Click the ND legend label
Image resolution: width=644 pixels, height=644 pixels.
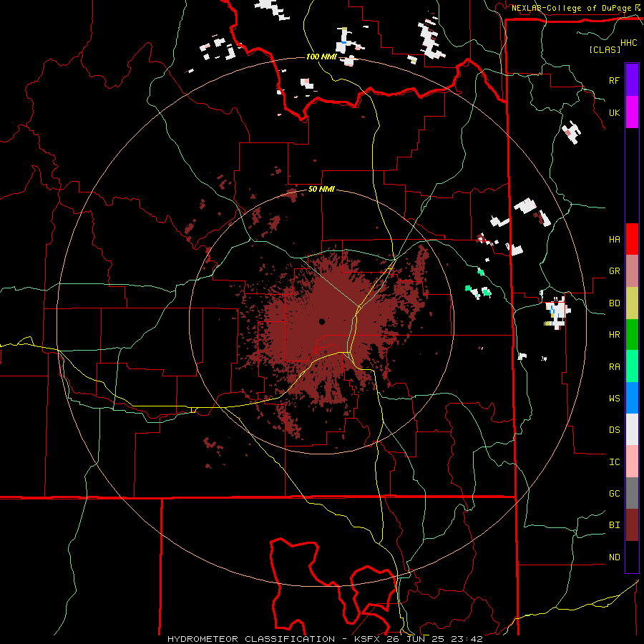[614, 557]
